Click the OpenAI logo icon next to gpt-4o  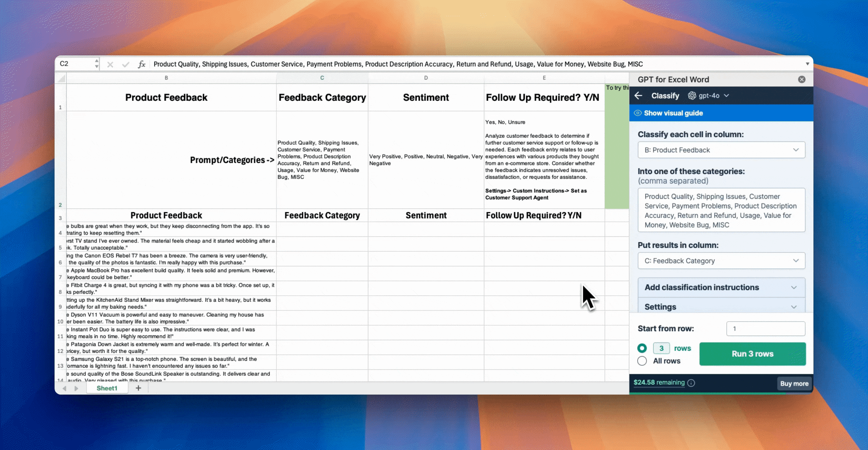(692, 96)
